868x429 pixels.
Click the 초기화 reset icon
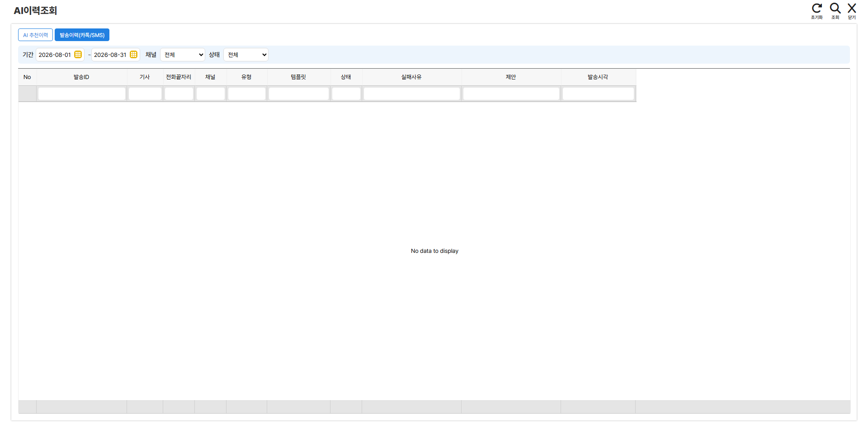pos(816,11)
